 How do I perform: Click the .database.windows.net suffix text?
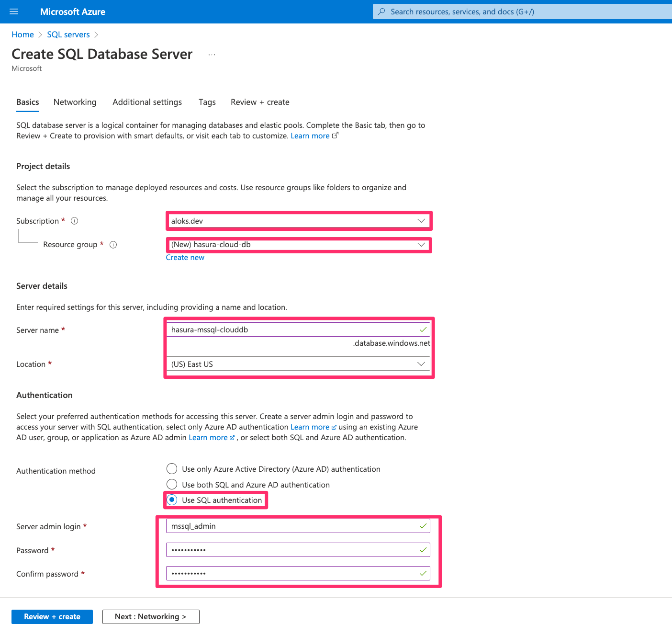pos(392,343)
